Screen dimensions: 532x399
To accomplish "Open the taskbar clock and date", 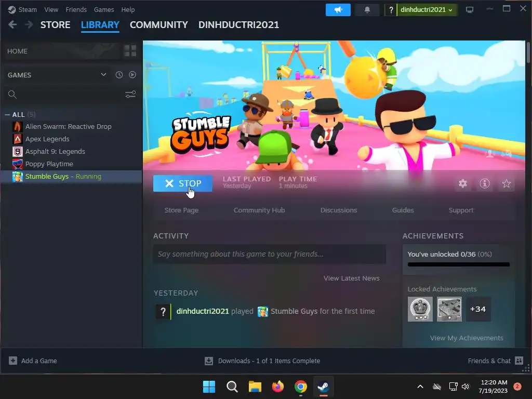I will (x=493, y=387).
